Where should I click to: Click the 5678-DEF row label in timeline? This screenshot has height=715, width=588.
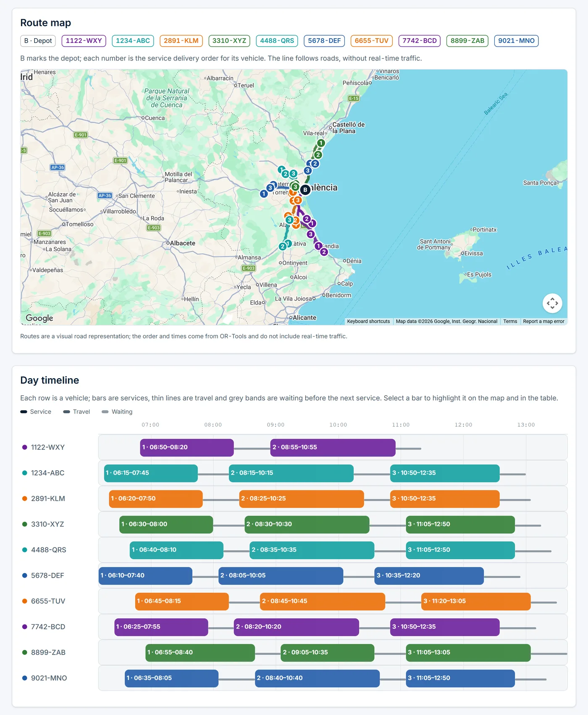point(47,576)
